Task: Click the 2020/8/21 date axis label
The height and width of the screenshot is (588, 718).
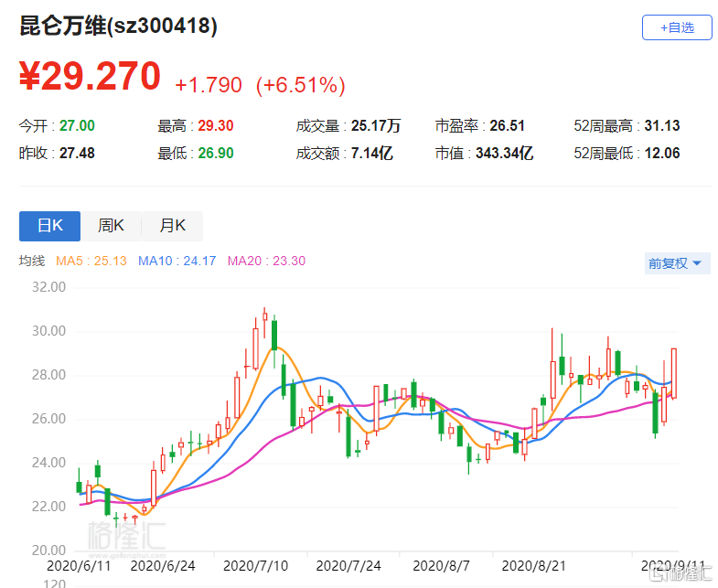Action: [534, 566]
